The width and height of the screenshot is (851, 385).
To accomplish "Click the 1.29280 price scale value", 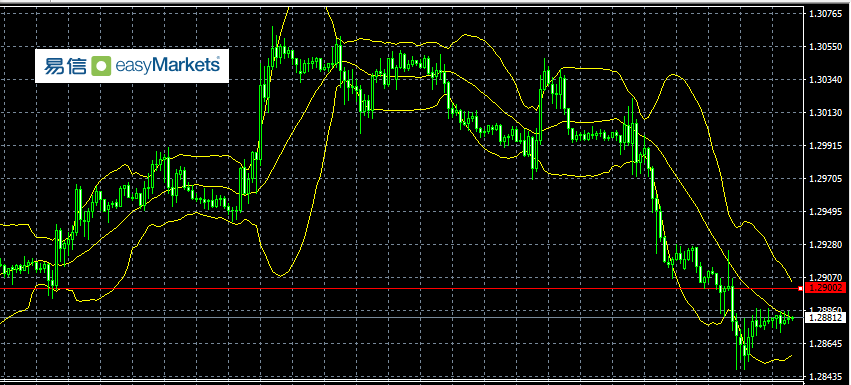I will click(x=825, y=245).
